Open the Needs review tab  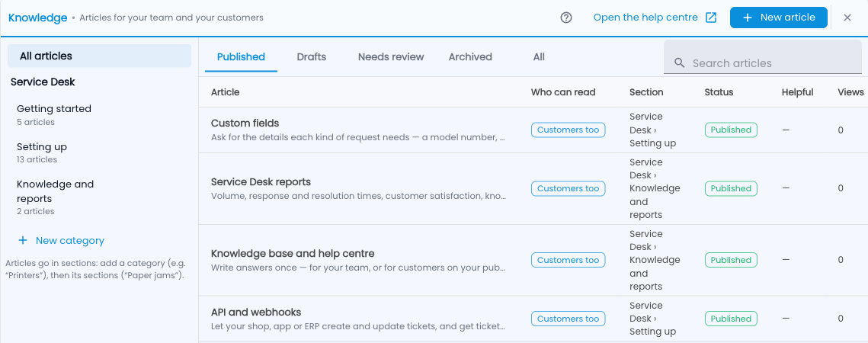point(391,57)
